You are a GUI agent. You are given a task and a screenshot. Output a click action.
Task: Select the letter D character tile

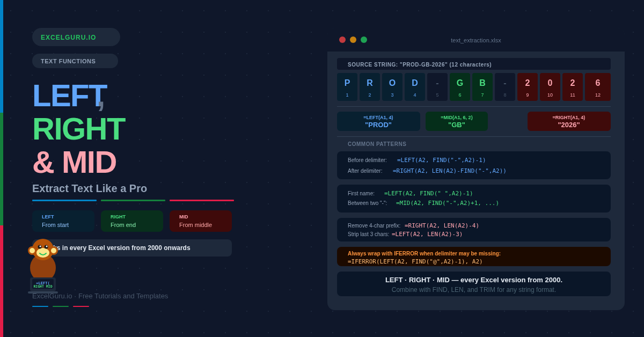415,87
